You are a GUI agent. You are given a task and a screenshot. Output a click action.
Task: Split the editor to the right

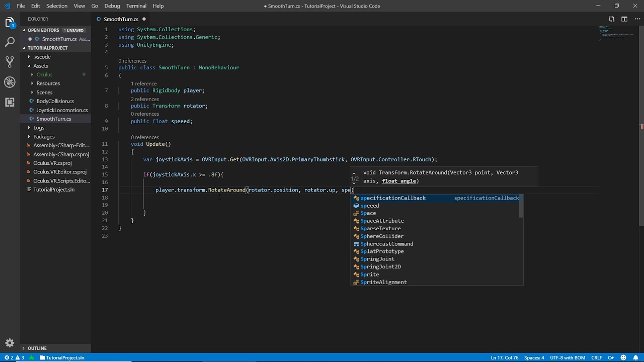coord(624,19)
